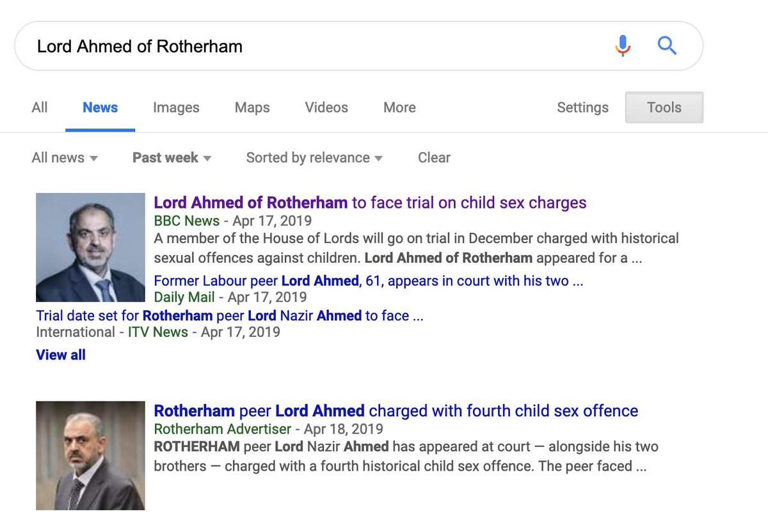This screenshot has width=768, height=532.
Task: Open Daily Mail Former Labour peer article
Action: (x=369, y=281)
